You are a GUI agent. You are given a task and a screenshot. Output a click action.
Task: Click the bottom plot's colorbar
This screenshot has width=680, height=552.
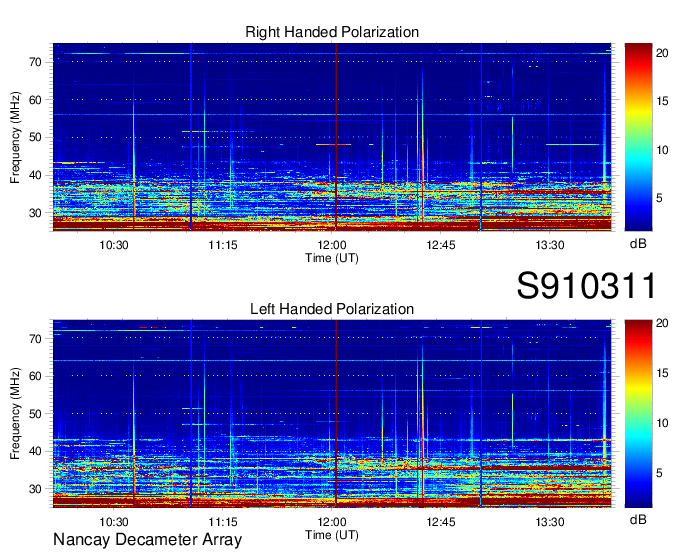638,414
